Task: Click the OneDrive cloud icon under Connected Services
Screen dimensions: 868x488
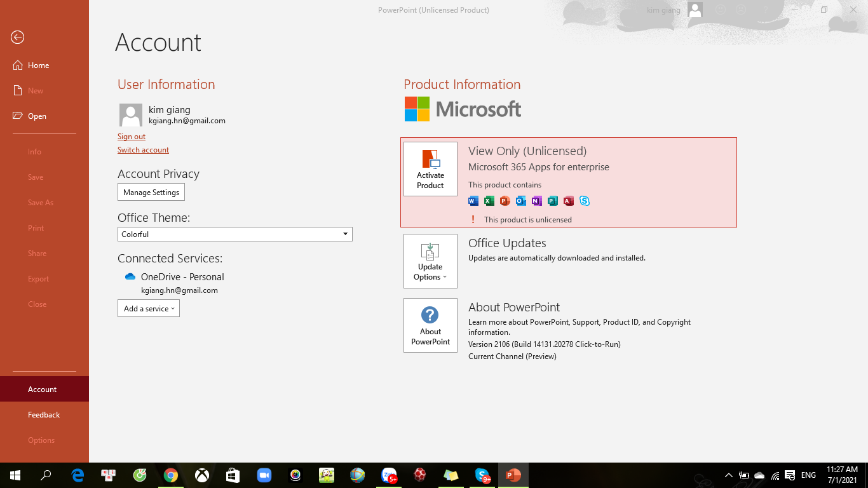Action: pos(130,276)
